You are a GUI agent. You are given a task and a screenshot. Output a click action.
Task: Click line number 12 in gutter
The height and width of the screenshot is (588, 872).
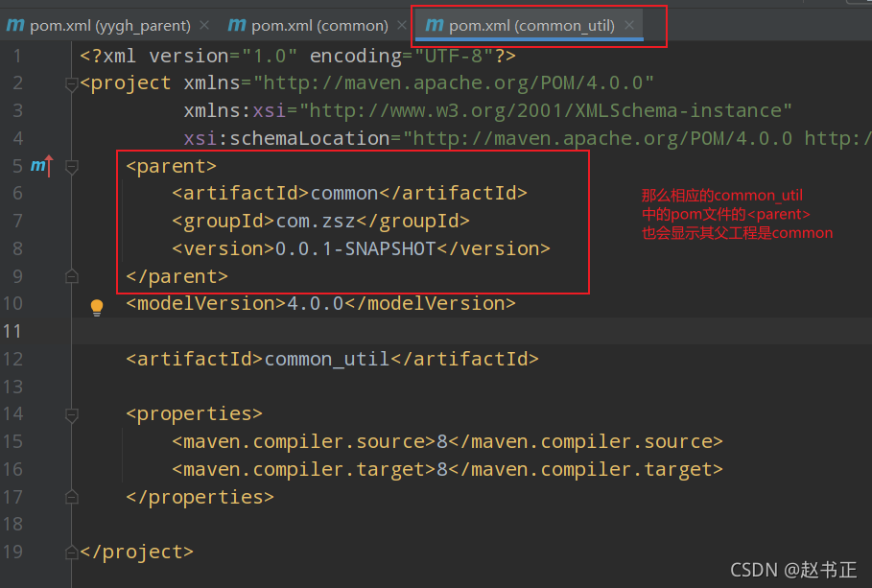coord(12,360)
